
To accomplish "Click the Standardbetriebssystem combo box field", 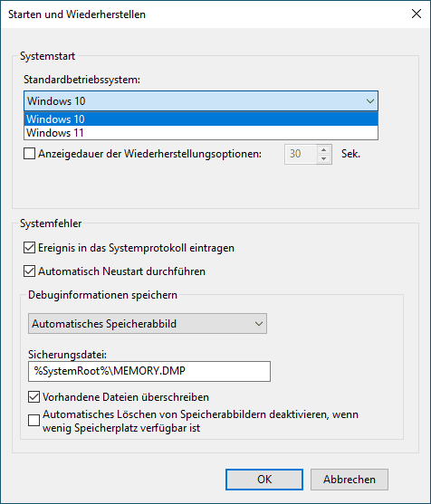I will pos(201,101).
